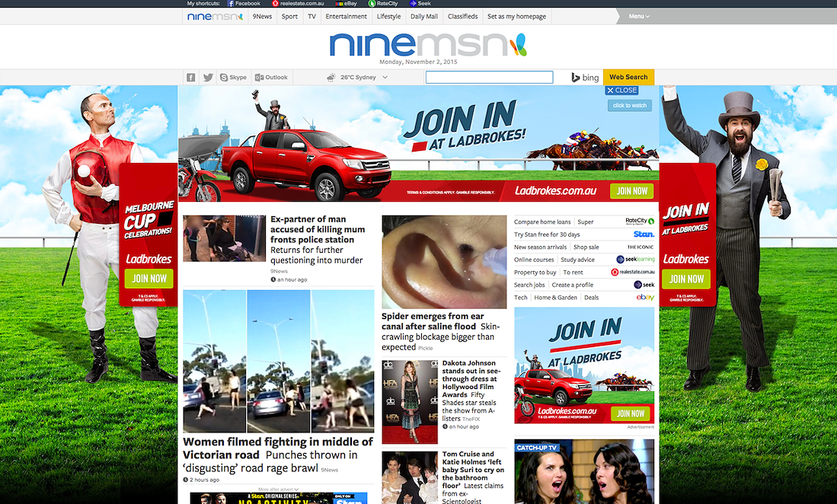Click the 'click to watch' button on the banner
837x504 pixels.
(629, 105)
